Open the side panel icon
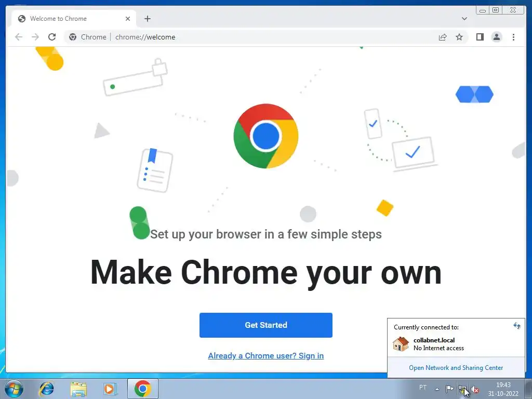 tap(480, 37)
